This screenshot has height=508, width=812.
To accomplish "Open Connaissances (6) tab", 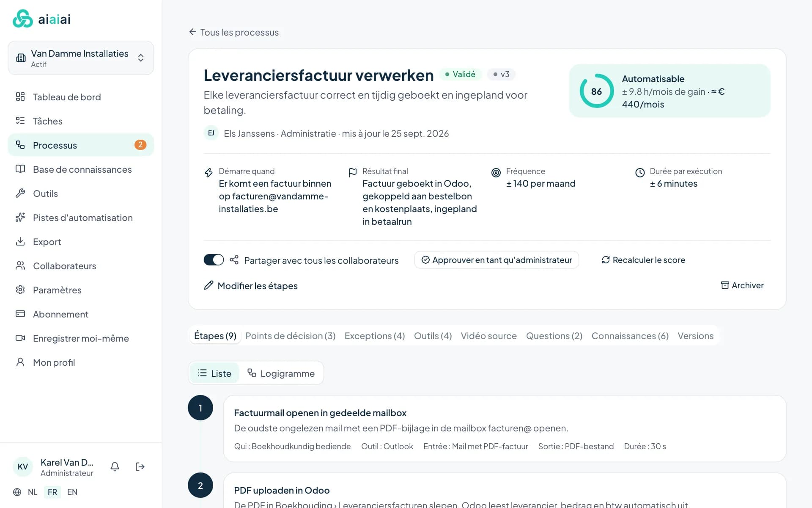I will pos(630,336).
